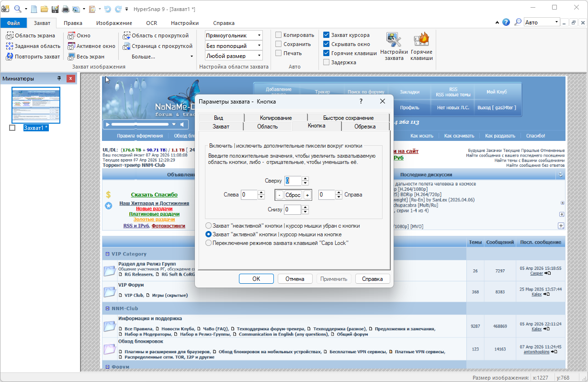Open the 'Авто' zoom dropdown
Image resolution: width=588 pixels, height=382 pixels.
click(x=556, y=23)
